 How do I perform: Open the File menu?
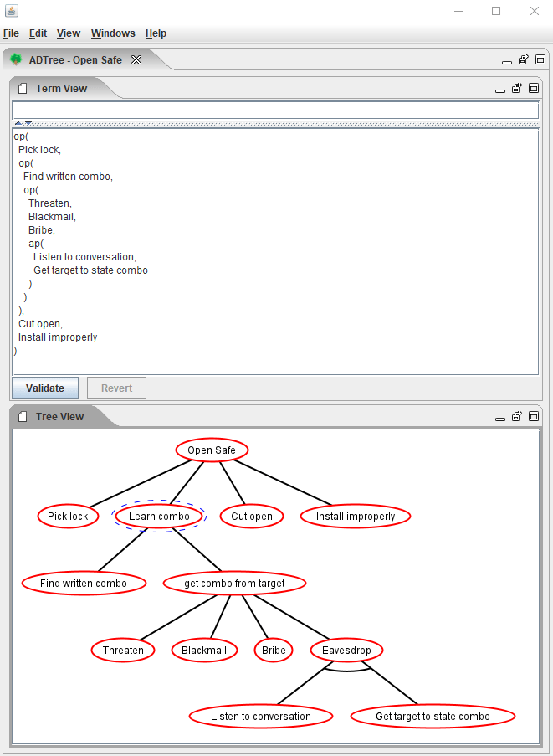click(11, 33)
